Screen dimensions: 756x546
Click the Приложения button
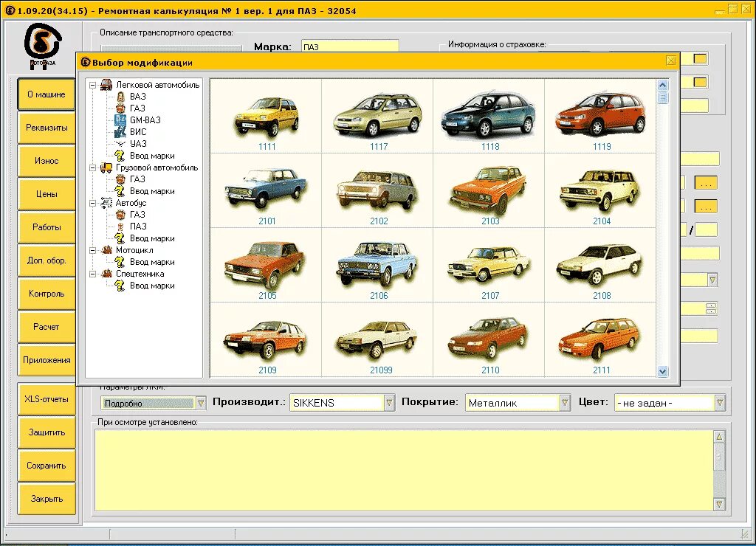pos(47,361)
